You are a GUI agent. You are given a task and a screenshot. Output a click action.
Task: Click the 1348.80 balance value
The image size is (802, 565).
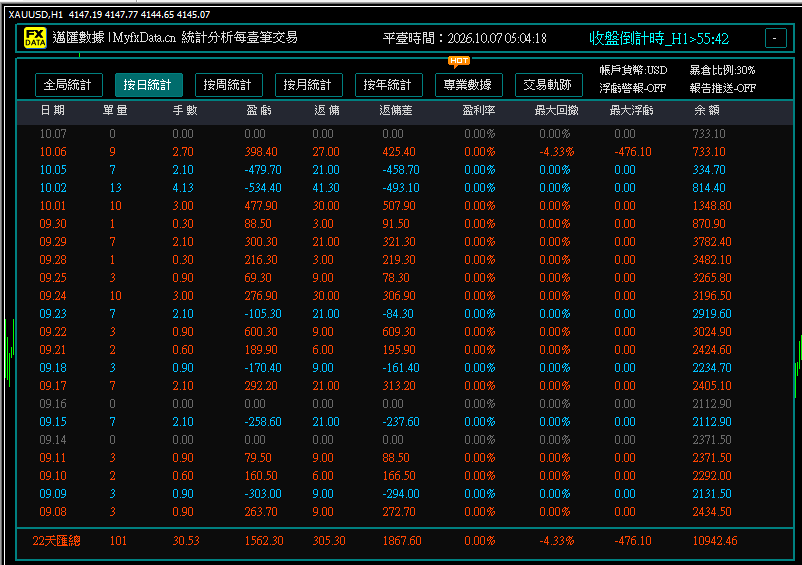click(712, 206)
